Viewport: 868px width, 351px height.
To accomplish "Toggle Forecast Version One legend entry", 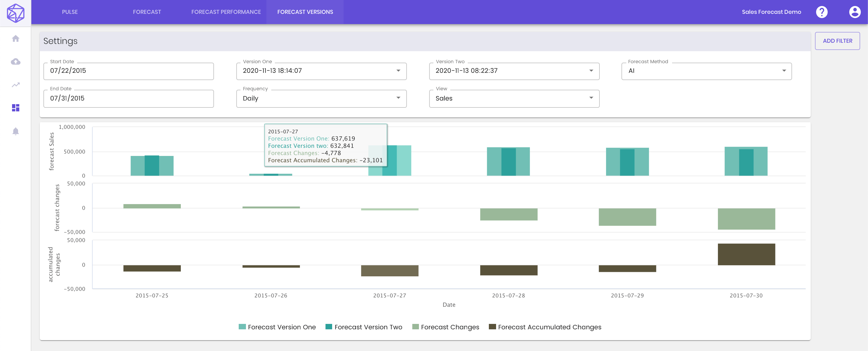I will tap(277, 327).
